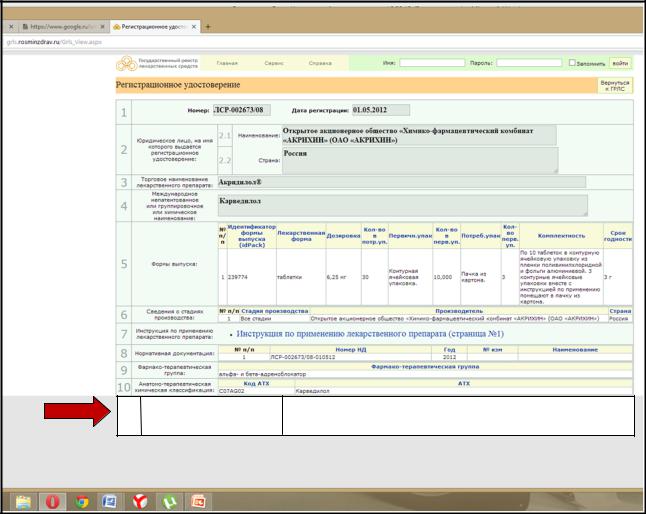Open the Главная menu item

coord(227,63)
